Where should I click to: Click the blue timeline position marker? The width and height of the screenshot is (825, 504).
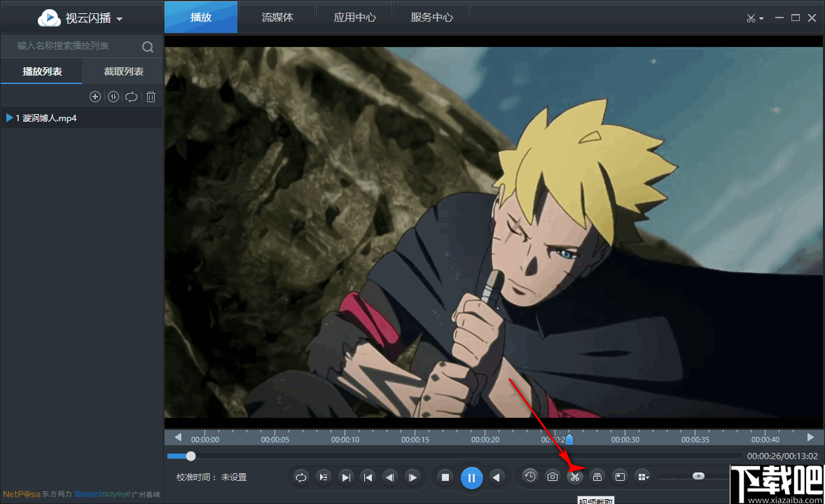[x=569, y=438]
